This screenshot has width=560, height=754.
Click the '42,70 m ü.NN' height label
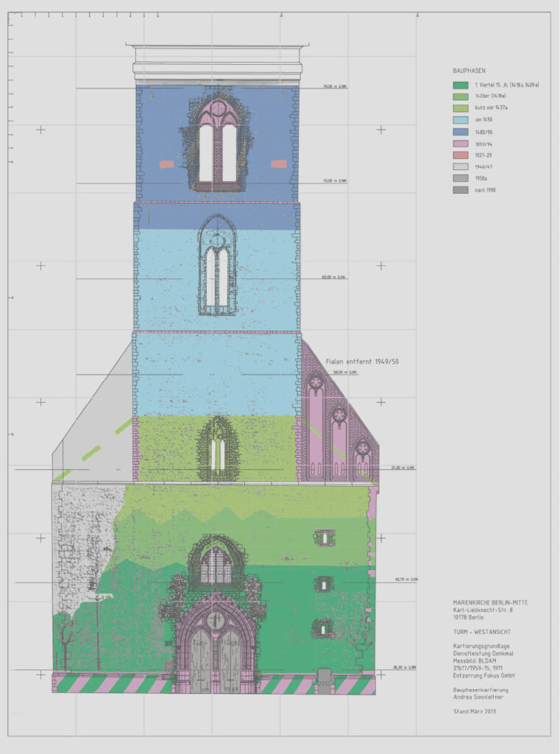click(x=406, y=579)
